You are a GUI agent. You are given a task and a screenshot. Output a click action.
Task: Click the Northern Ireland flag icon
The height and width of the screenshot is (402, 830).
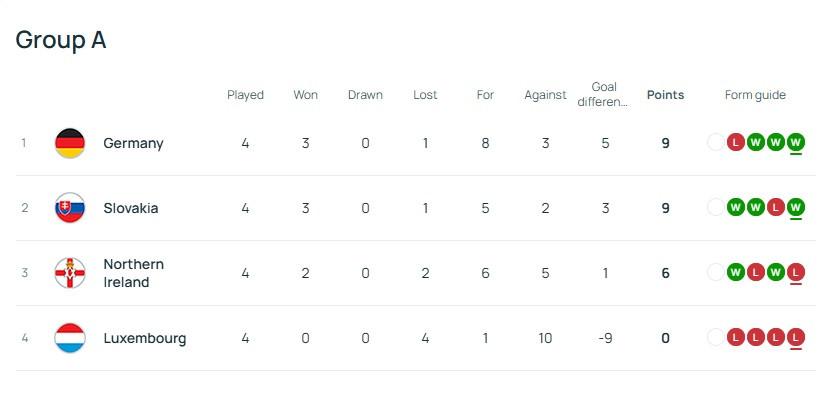tap(70, 273)
